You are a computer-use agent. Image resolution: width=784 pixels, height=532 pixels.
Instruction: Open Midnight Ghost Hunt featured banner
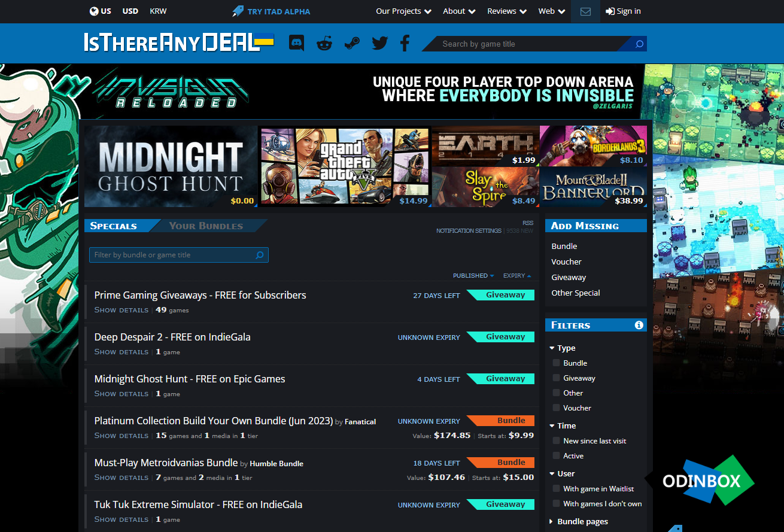pos(171,166)
